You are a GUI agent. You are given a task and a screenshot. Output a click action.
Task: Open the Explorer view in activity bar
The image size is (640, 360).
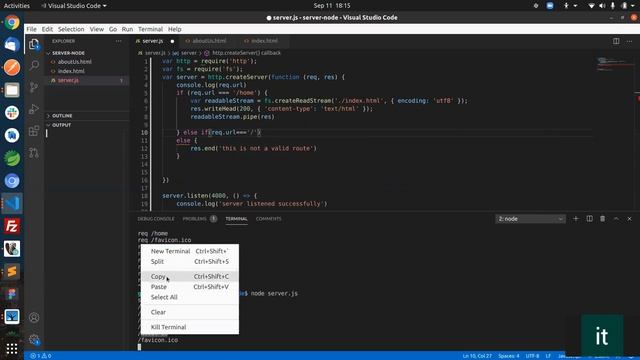(34, 44)
